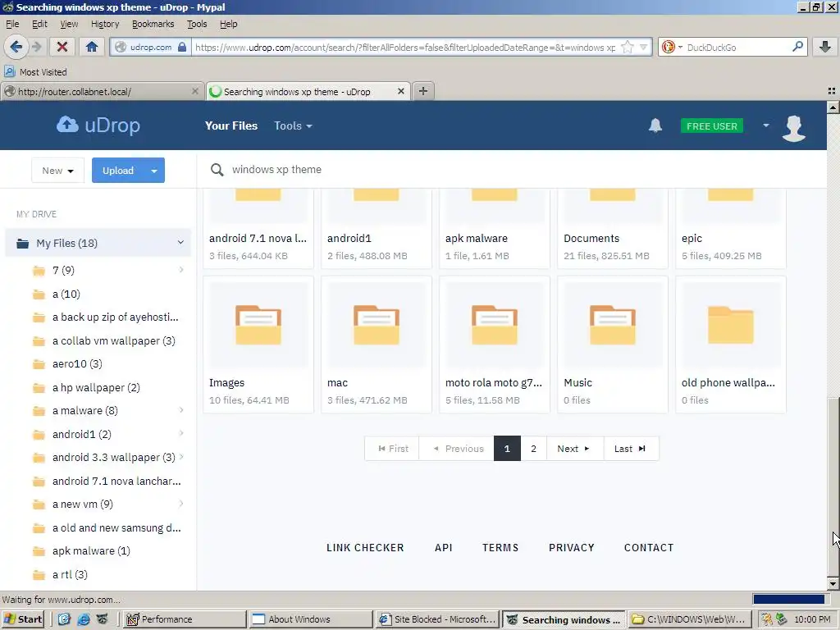Bookmark this page with the star icon
This screenshot has height=630, width=840.
click(627, 47)
